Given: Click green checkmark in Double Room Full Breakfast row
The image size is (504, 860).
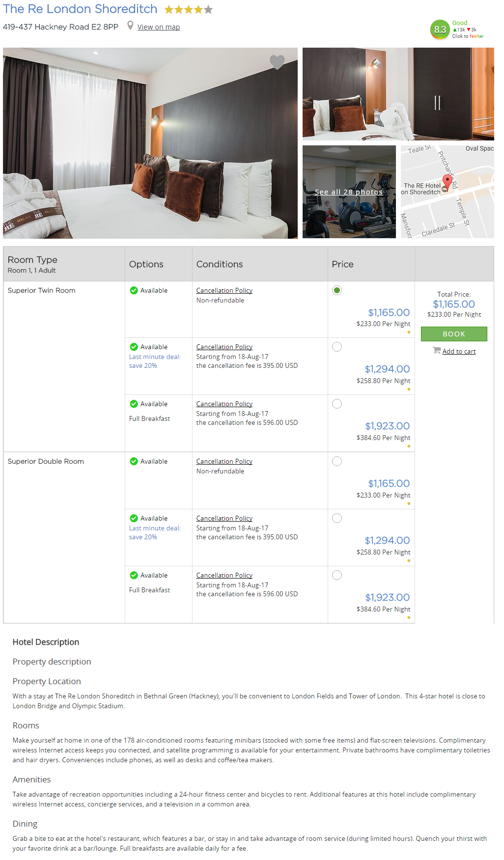Looking at the screenshot, I should [x=134, y=575].
